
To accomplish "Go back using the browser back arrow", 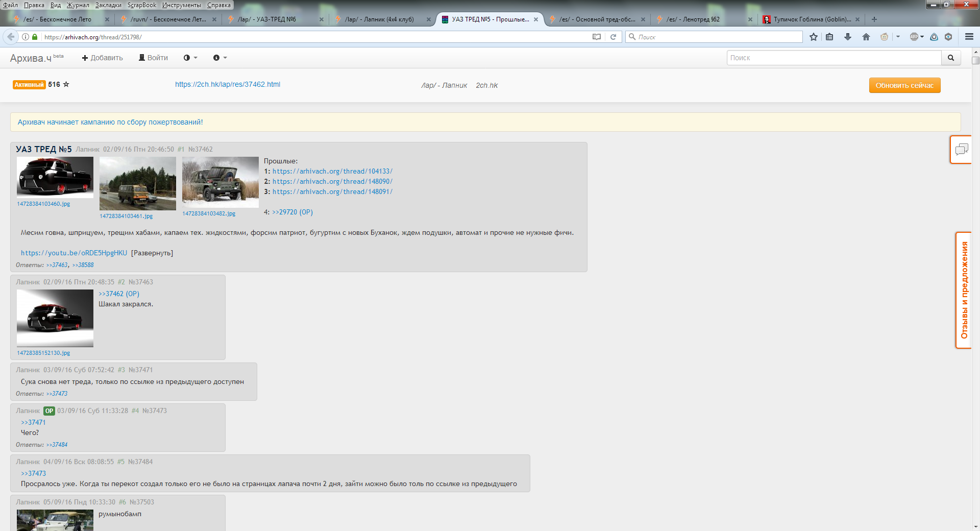I will pyautogui.click(x=11, y=37).
